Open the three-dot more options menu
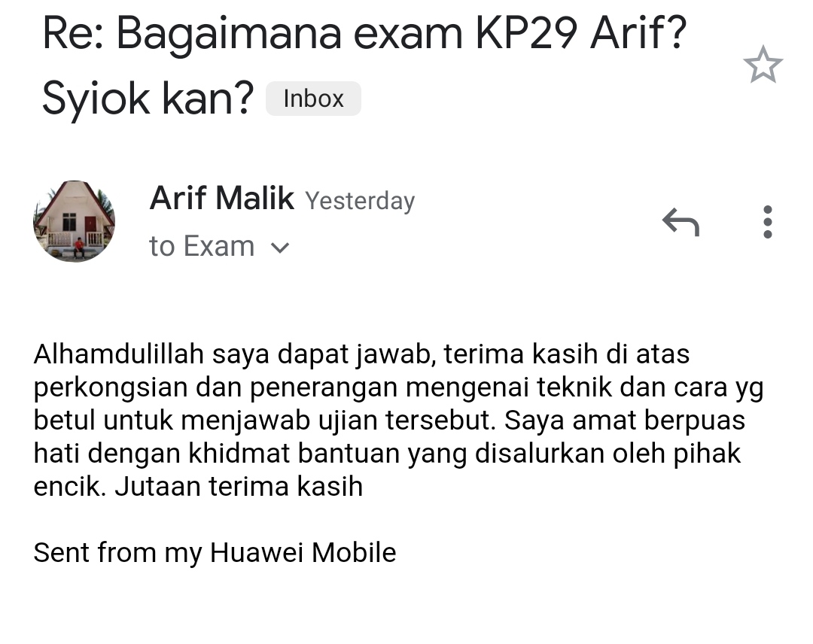Image resolution: width=813 pixels, height=644 pixels. [x=767, y=222]
